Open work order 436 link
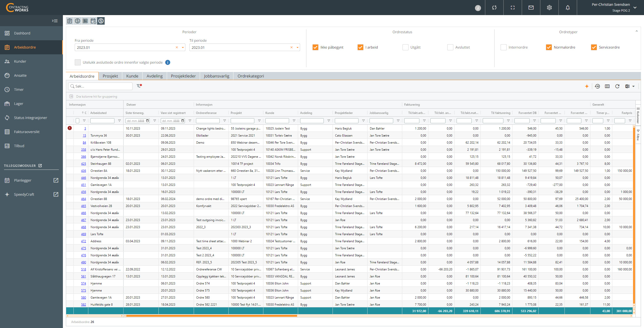The height and width of the screenshot is (328, 644). (84, 171)
